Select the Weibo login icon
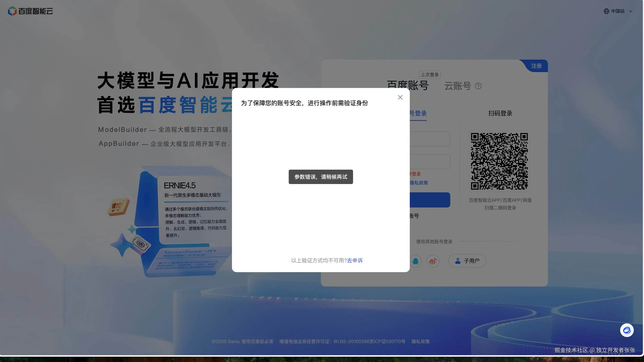 pyautogui.click(x=433, y=261)
